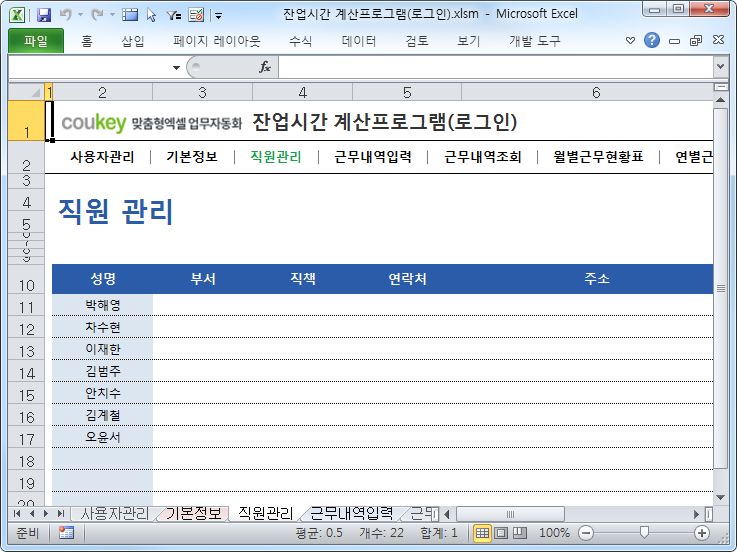Select the 오윤서 name cell
This screenshot has width=737, height=552.
(102, 437)
